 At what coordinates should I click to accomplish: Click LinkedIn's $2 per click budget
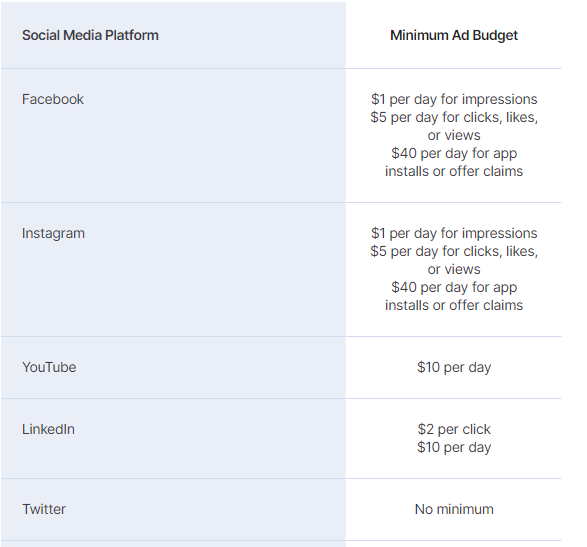(454, 429)
